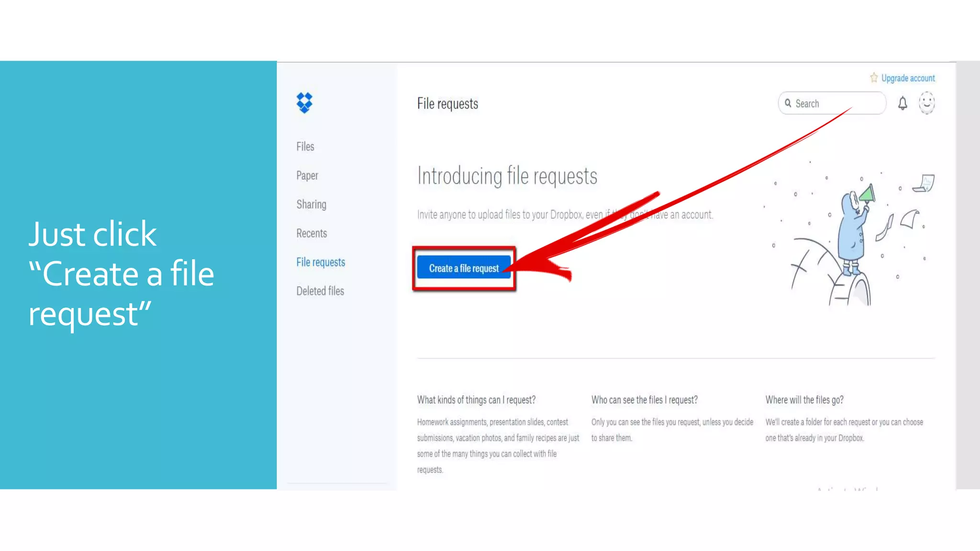
Task: Click the search magnifier icon
Action: [x=788, y=103]
